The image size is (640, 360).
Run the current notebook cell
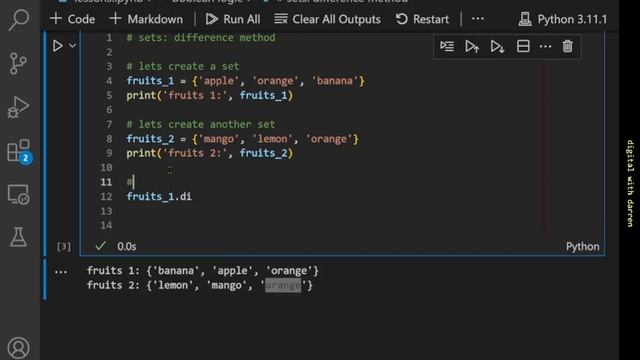click(x=58, y=46)
